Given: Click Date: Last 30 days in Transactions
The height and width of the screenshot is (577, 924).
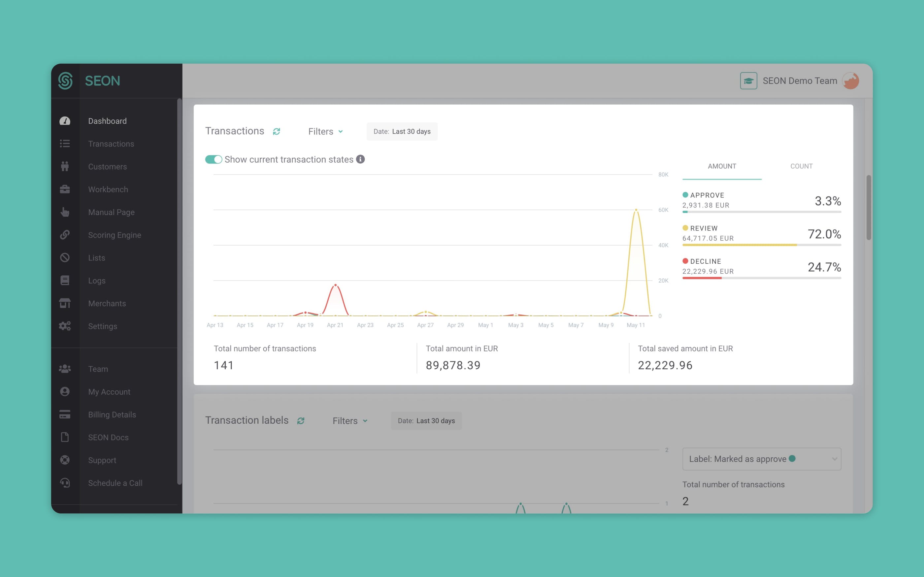Looking at the screenshot, I should pyautogui.click(x=402, y=132).
